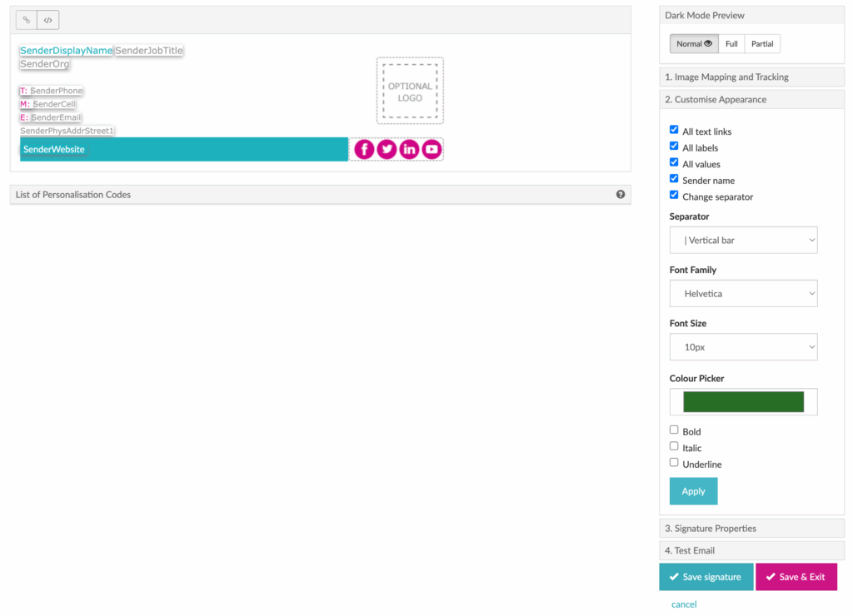
Task: Toggle the Sender name checkbox
Action: point(674,179)
